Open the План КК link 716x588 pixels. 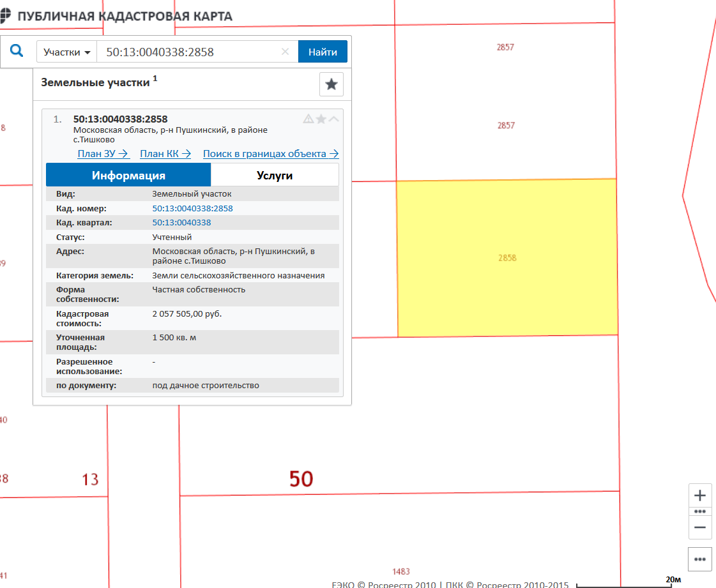[x=165, y=153]
